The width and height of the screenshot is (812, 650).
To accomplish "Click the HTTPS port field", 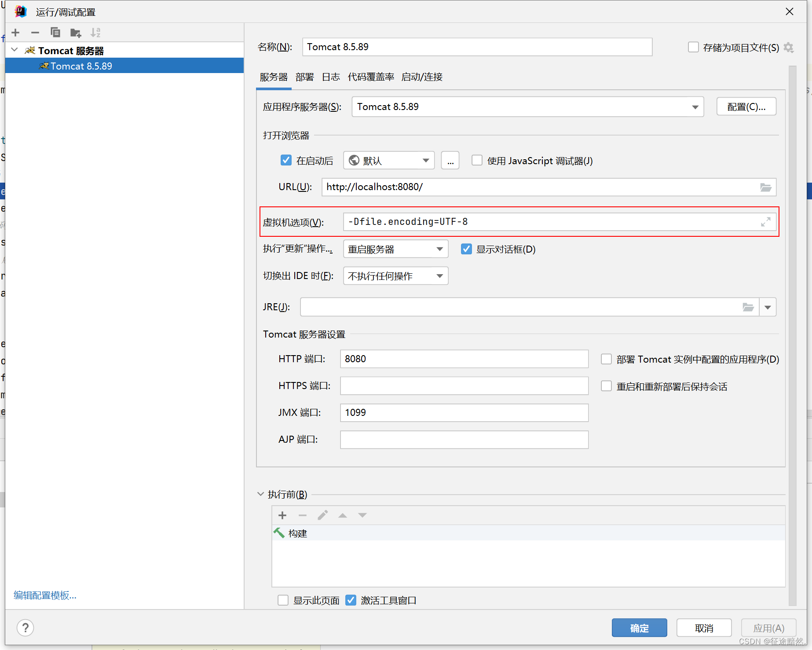I will point(464,386).
